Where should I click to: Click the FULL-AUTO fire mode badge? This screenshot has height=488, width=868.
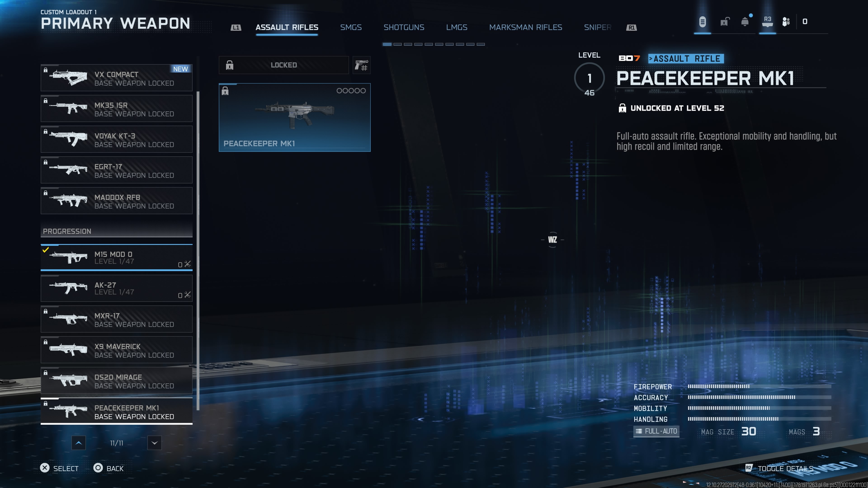pyautogui.click(x=656, y=432)
